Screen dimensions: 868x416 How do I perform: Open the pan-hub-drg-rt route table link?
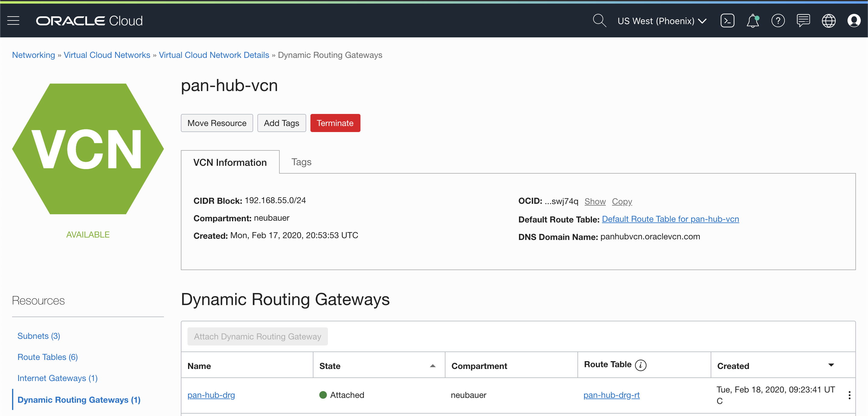click(x=611, y=395)
